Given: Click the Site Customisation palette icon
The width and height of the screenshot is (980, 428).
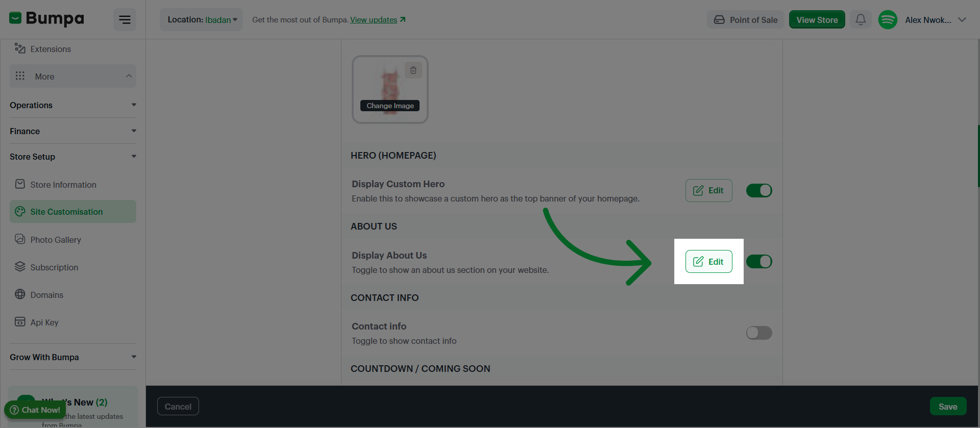Looking at the screenshot, I should click(20, 211).
